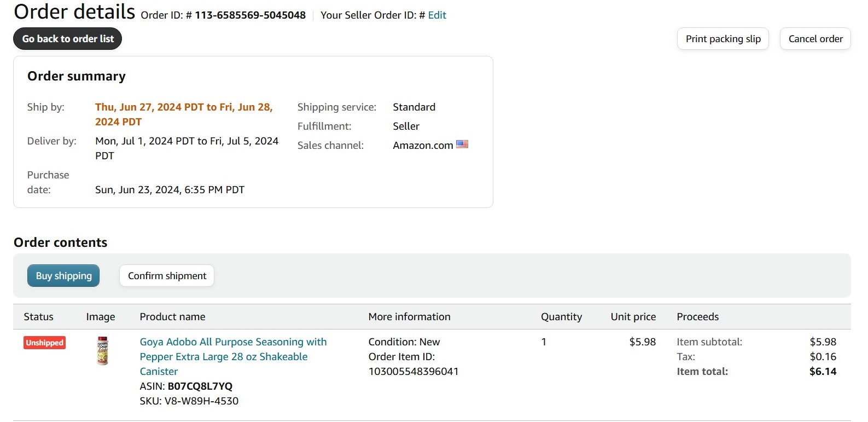Go back to order list
This screenshot has height=422, width=868.
click(x=68, y=39)
